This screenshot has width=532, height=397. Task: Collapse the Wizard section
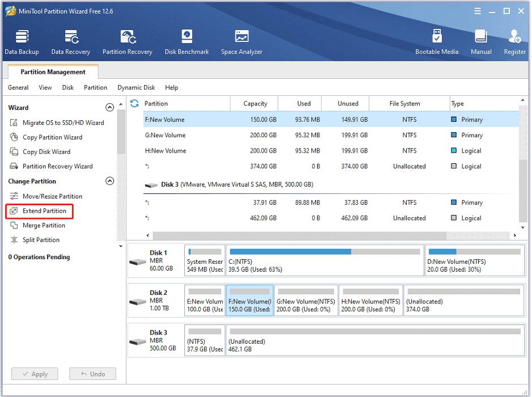coord(109,108)
